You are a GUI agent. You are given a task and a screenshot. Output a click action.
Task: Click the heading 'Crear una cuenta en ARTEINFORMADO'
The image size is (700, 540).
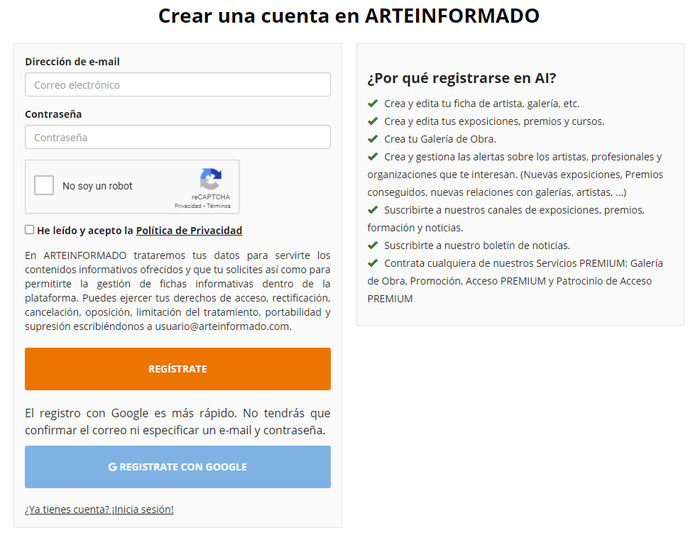(349, 16)
